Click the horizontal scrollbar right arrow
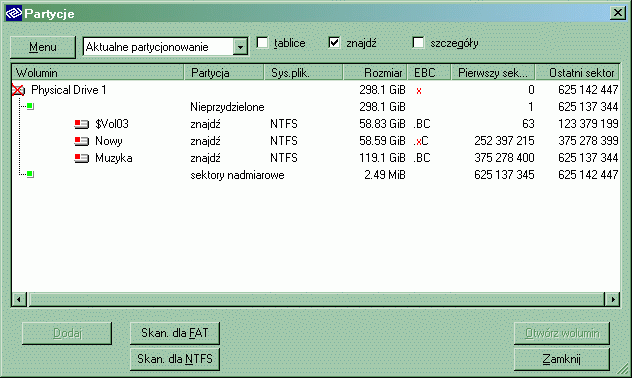 click(x=612, y=299)
